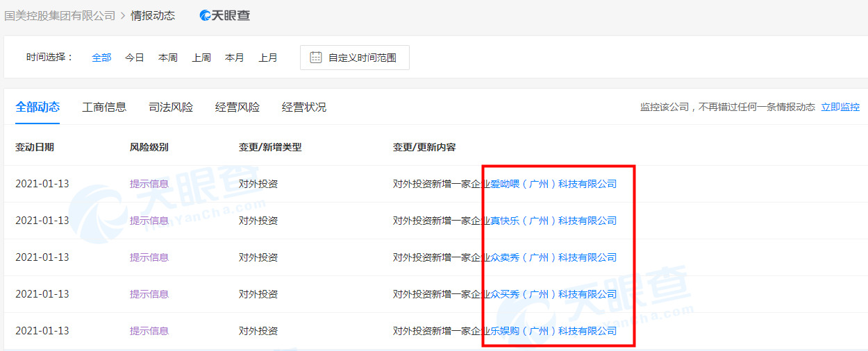Viewport: 868px width, 351px height.
Task: Click the calendar icon for custom time range
Action: tap(315, 58)
